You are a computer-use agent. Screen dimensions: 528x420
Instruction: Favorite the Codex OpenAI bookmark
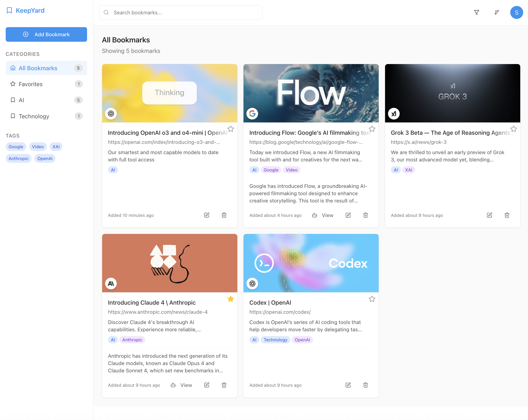pos(372,299)
